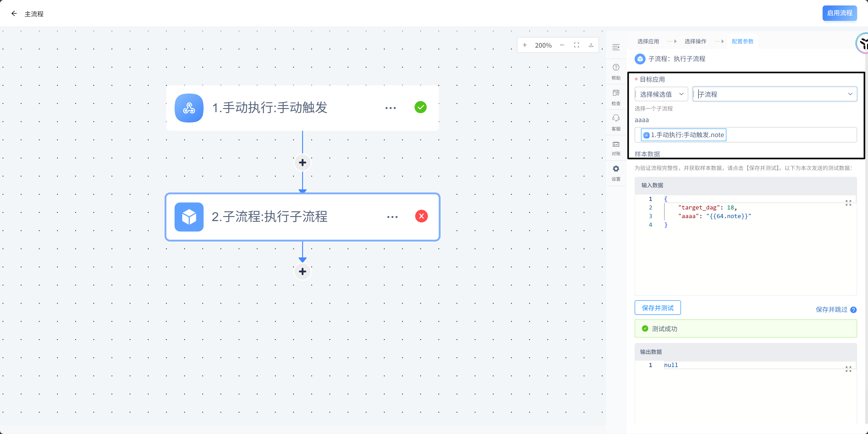Zoom in with the plus icon
This screenshot has width=868, height=434.
click(525, 45)
